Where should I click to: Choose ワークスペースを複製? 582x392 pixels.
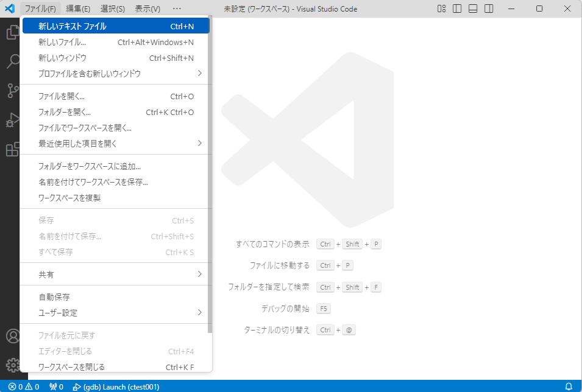coord(116,198)
